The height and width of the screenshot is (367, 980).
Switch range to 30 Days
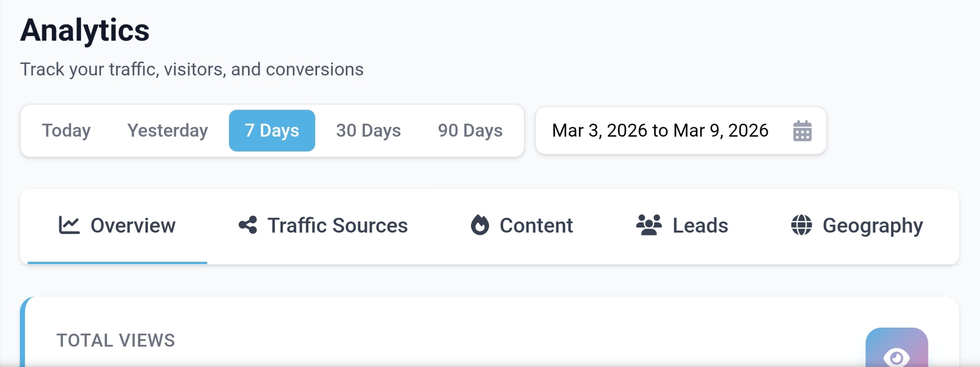pyautogui.click(x=368, y=131)
